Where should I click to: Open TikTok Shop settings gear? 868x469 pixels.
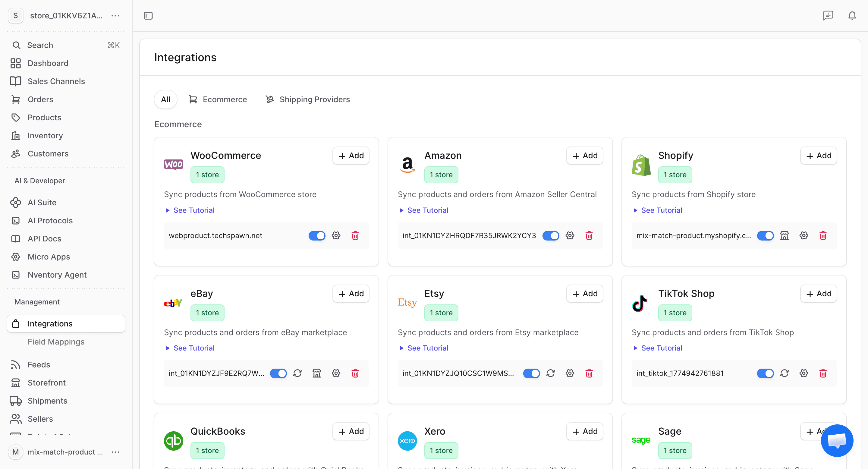point(804,373)
